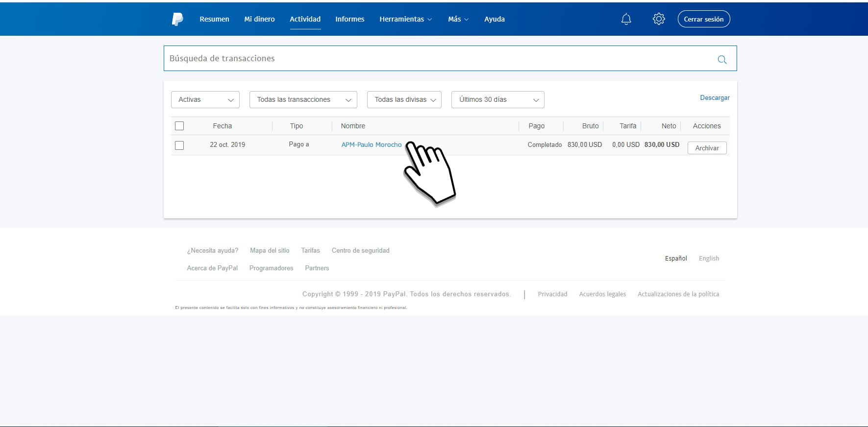Open the Acuerdos legales link
This screenshot has height=427, width=868.
[602, 294]
